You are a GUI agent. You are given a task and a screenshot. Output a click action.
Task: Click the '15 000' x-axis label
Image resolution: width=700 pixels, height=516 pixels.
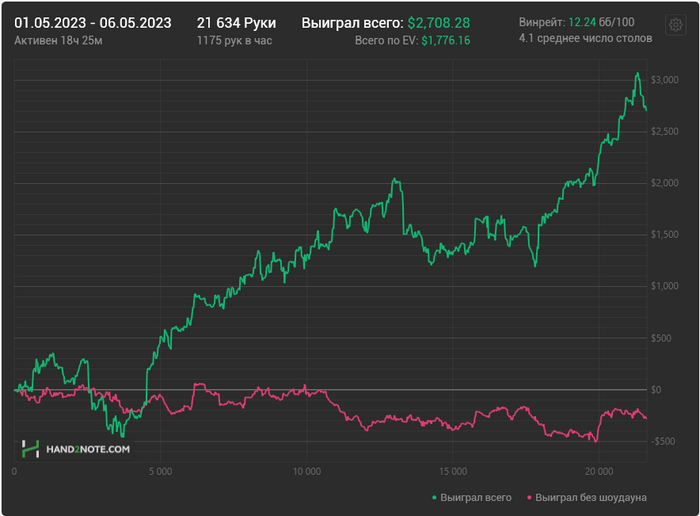click(x=453, y=471)
